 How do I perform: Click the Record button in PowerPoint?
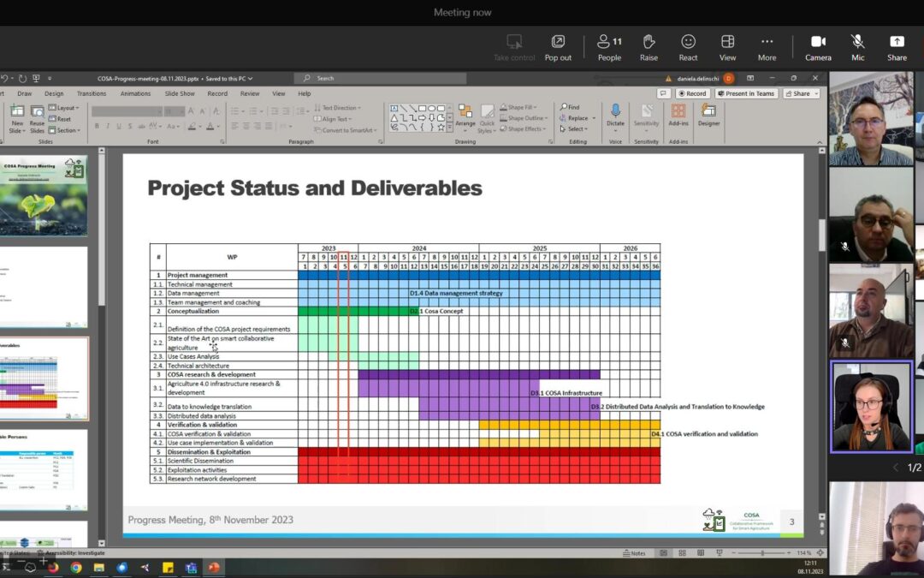click(x=693, y=93)
